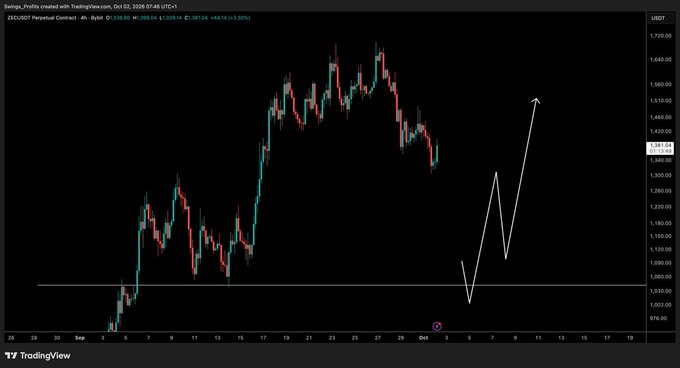The width and height of the screenshot is (680, 368).
Task: Click the 1,060.00 price axis label
Action: pyautogui.click(x=660, y=277)
